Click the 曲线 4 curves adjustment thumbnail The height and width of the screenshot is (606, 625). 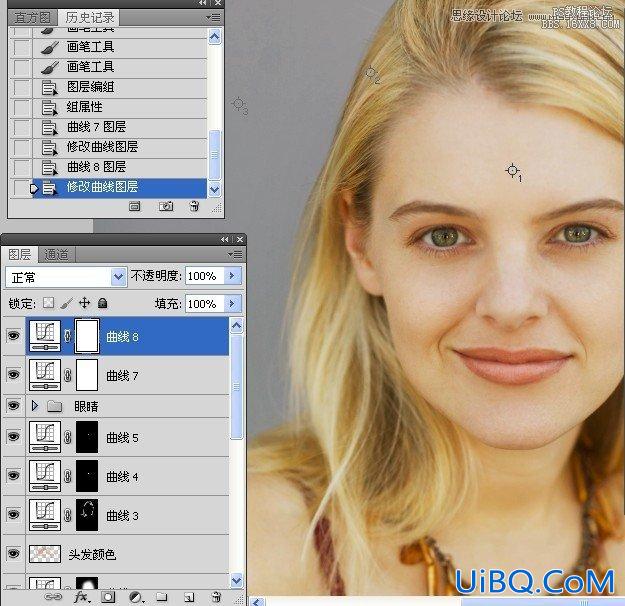[45, 476]
